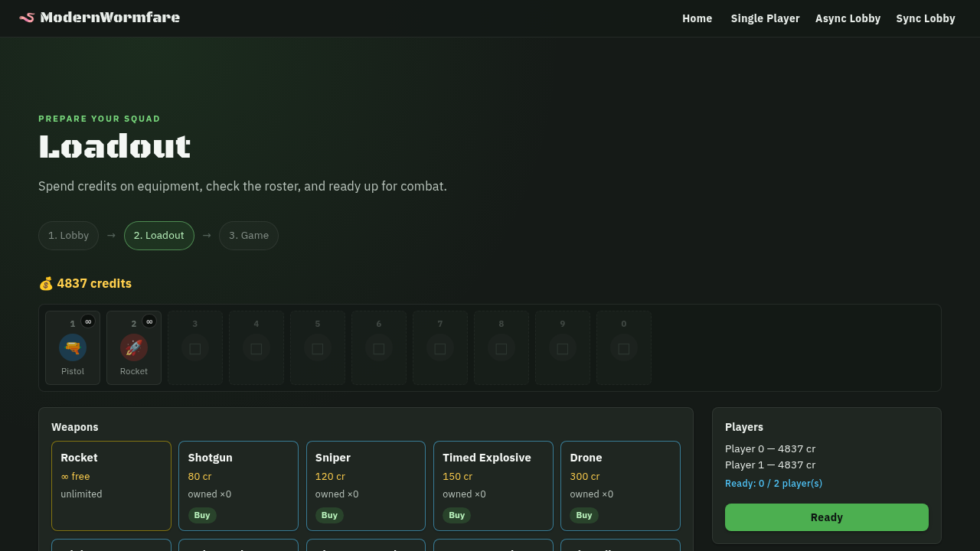Click empty weapon slot 3
This screenshot has width=980, height=551.
click(195, 347)
